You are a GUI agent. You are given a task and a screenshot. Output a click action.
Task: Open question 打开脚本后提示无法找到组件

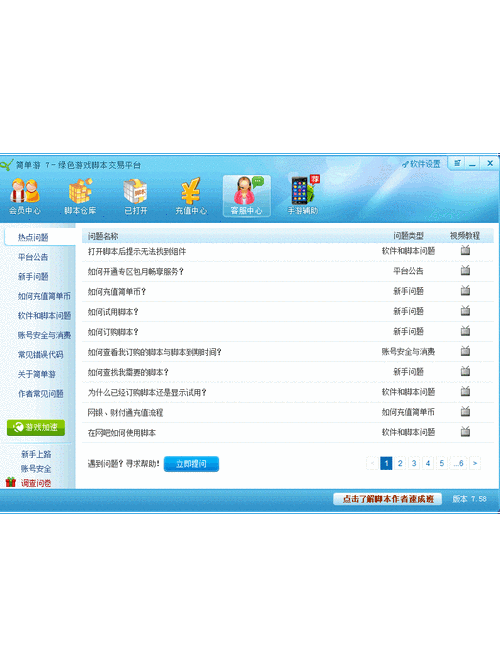(x=137, y=251)
